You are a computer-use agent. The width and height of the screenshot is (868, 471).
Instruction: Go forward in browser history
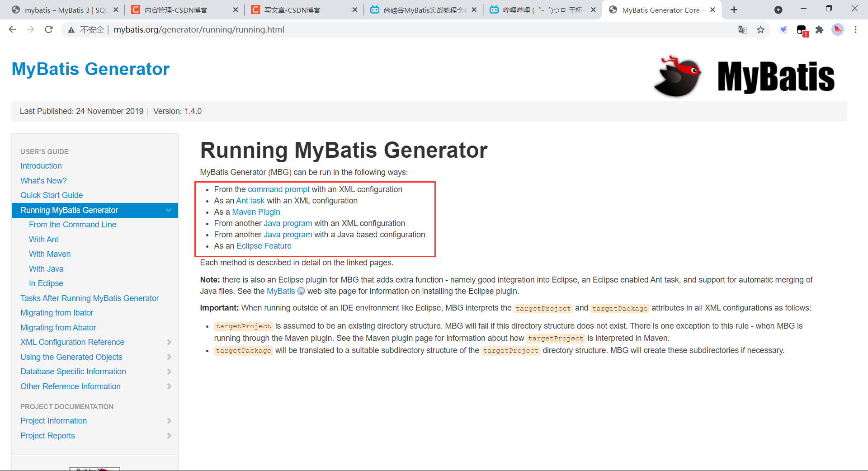click(30, 29)
